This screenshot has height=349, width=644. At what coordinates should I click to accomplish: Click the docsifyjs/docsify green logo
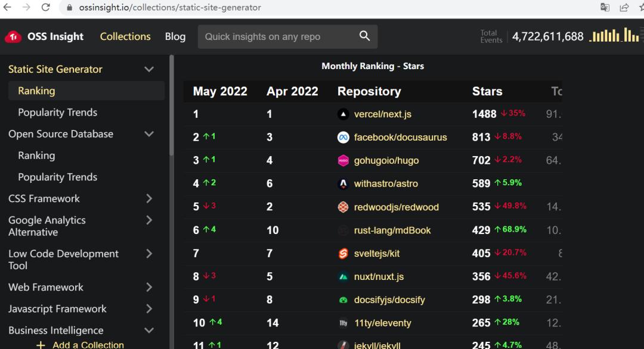click(x=343, y=300)
